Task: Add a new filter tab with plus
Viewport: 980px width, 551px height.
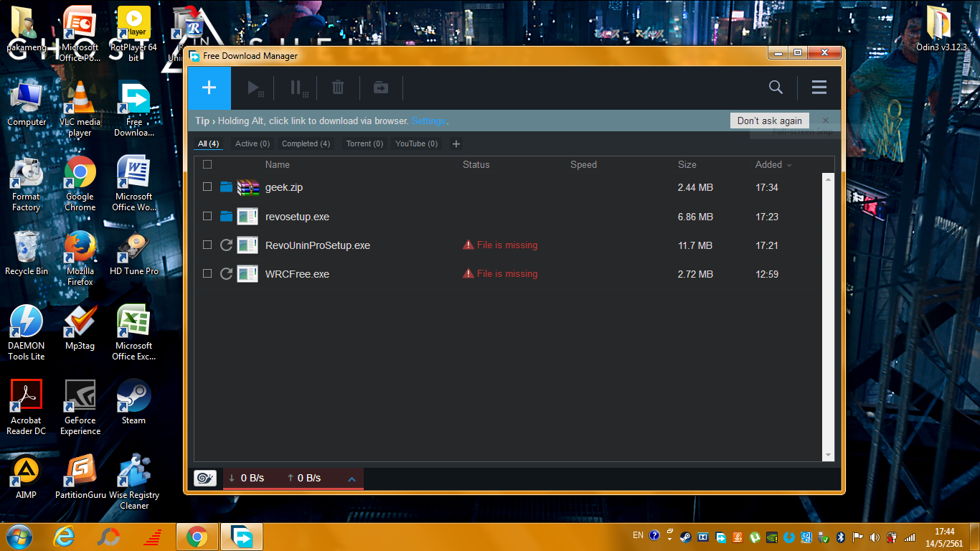Action: click(456, 144)
